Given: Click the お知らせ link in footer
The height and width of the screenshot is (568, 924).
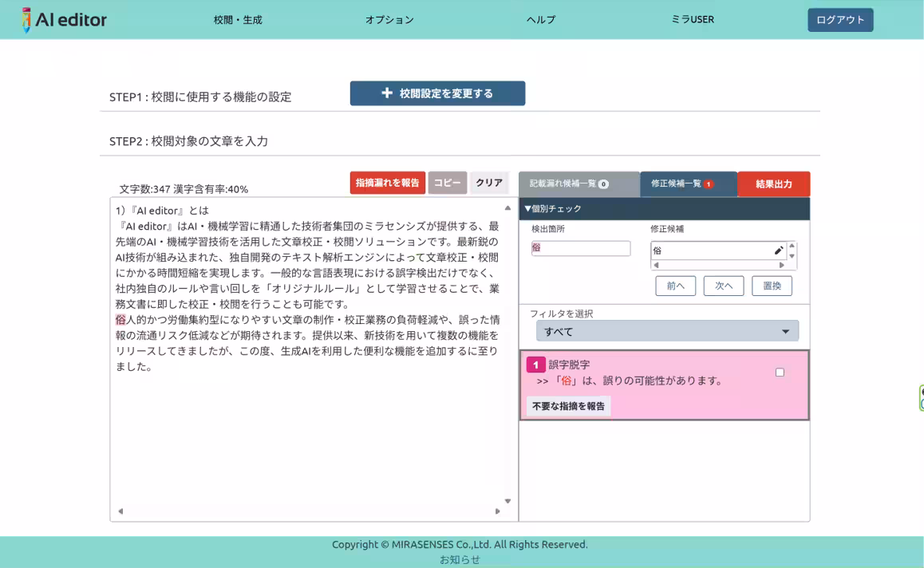Looking at the screenshot, I should pos(460,559).
